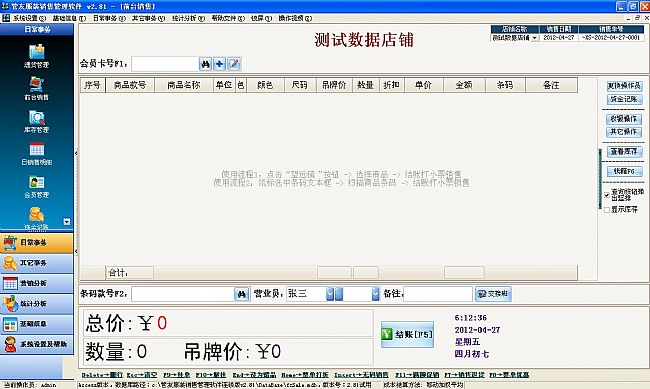Open 日销售报表 calendar icon
The image size is (650, 389).
click(x=36, y=149)
